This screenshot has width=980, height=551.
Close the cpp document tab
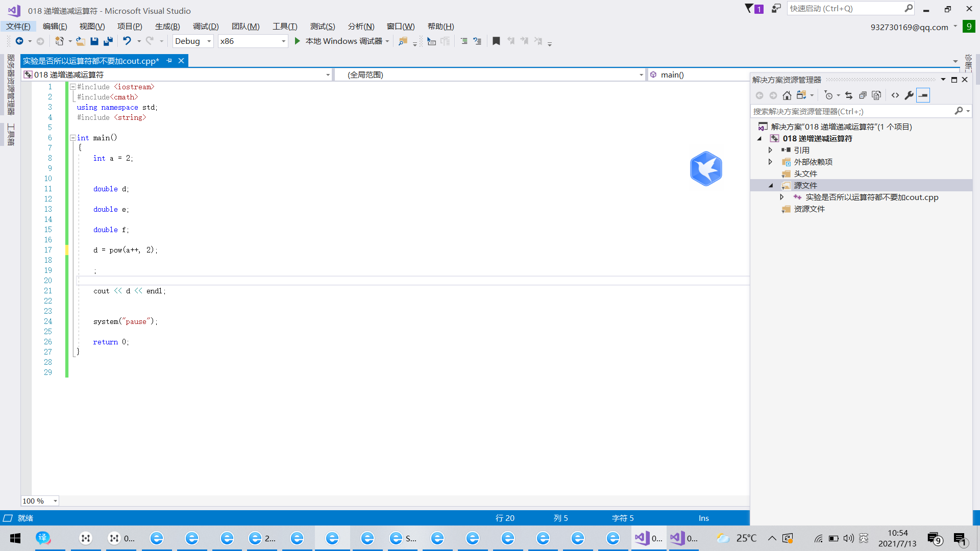tap(181, 61)
